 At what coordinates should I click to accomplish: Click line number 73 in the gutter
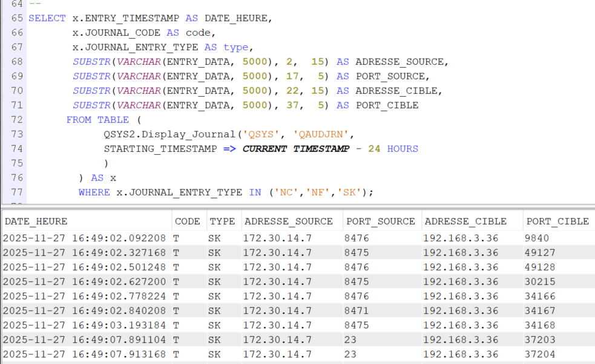tap(16, 134)
